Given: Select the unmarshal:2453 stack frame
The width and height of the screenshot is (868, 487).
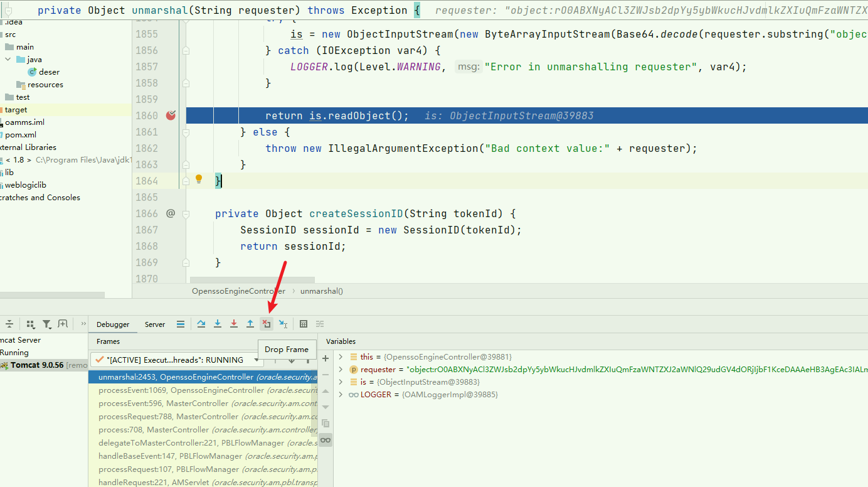Looking at the screenshot, I should (203, 377).
